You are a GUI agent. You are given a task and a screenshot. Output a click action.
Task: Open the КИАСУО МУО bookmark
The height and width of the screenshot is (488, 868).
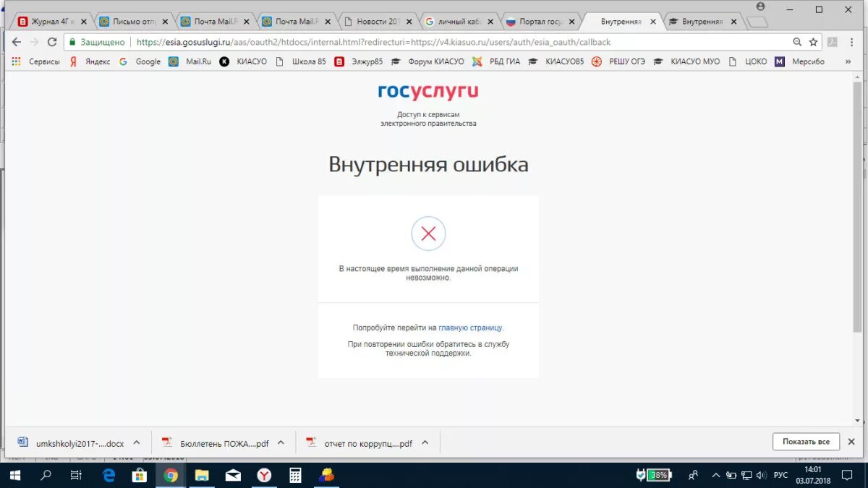pos(686,61)
